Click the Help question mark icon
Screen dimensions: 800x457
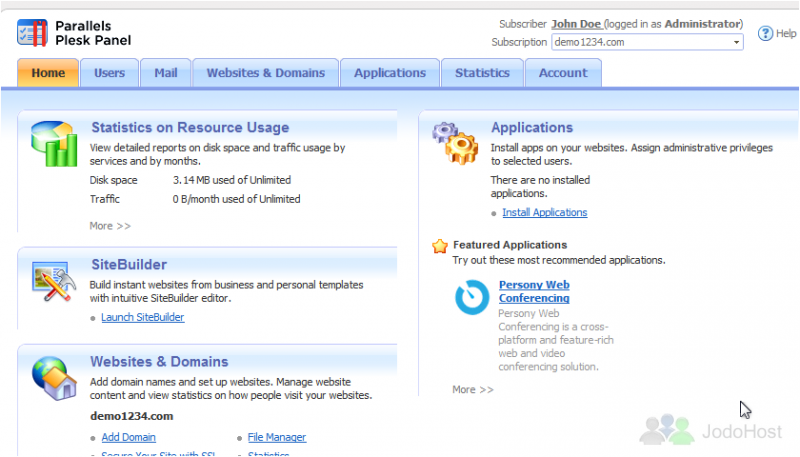coord(765,33)
